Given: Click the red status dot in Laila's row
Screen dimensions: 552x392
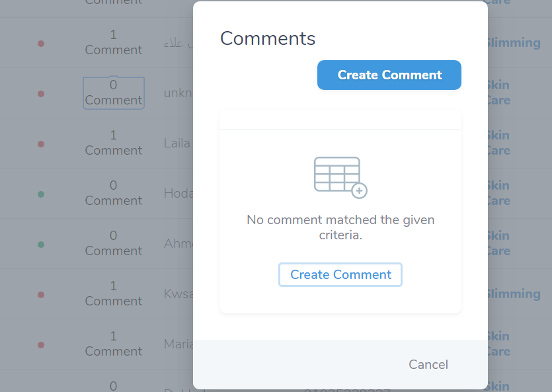Looking at the screenshot, I should pos(41,144).
